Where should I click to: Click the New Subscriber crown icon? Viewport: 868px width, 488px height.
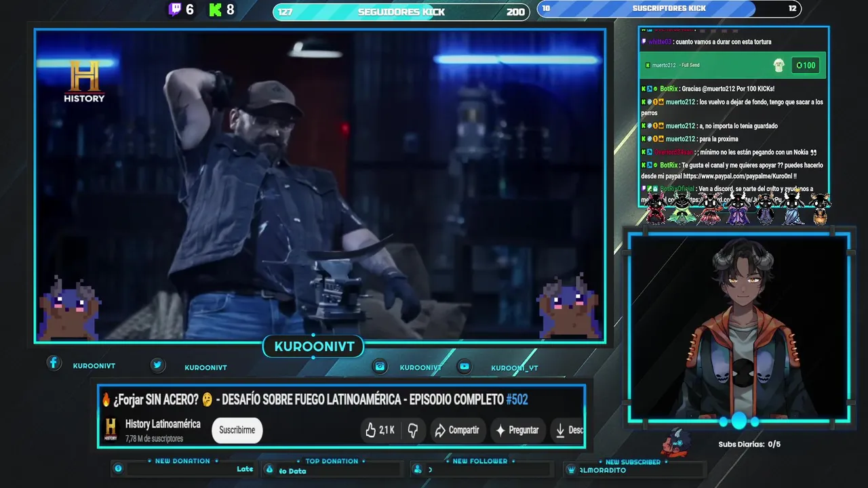coord(572,470)
